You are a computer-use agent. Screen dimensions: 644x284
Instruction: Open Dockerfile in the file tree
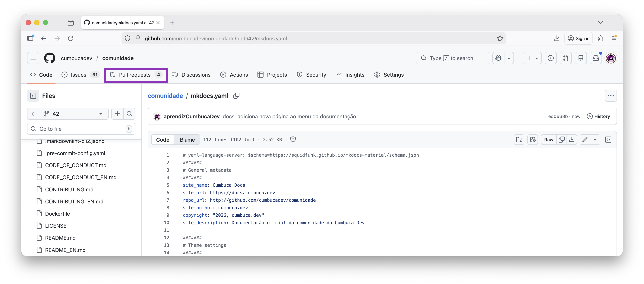(x=57, y=214)
